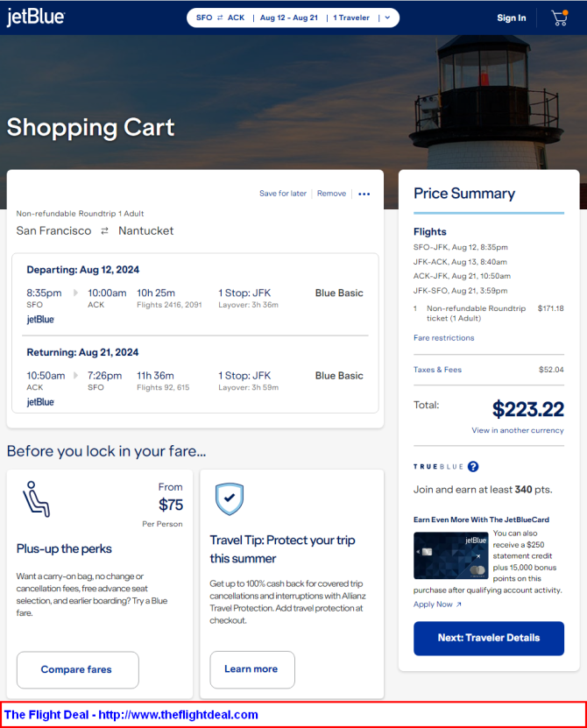
Task: Click the TrueBlue help question mark icon
Action: coord(473,467)
